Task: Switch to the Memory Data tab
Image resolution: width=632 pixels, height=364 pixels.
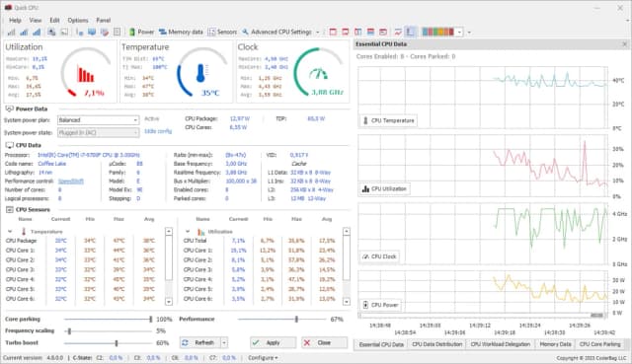Action: click(x=555, y=344)
